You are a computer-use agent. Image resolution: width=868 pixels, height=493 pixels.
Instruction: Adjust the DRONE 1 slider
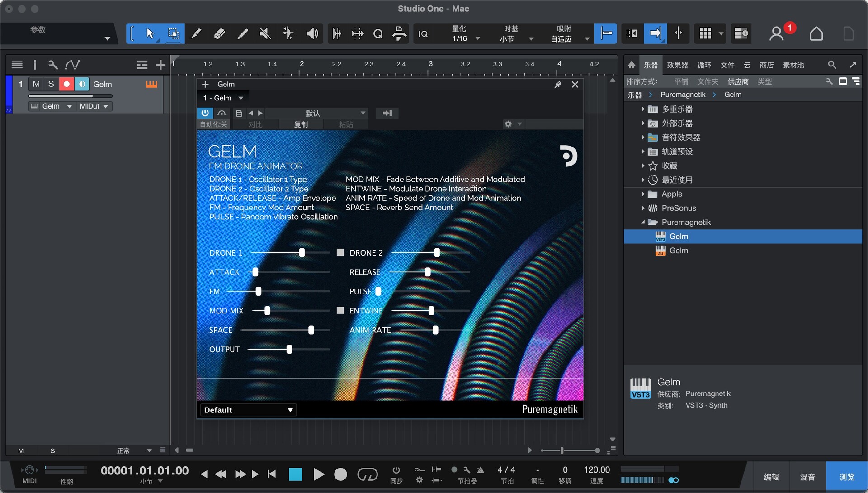(302, 253)
